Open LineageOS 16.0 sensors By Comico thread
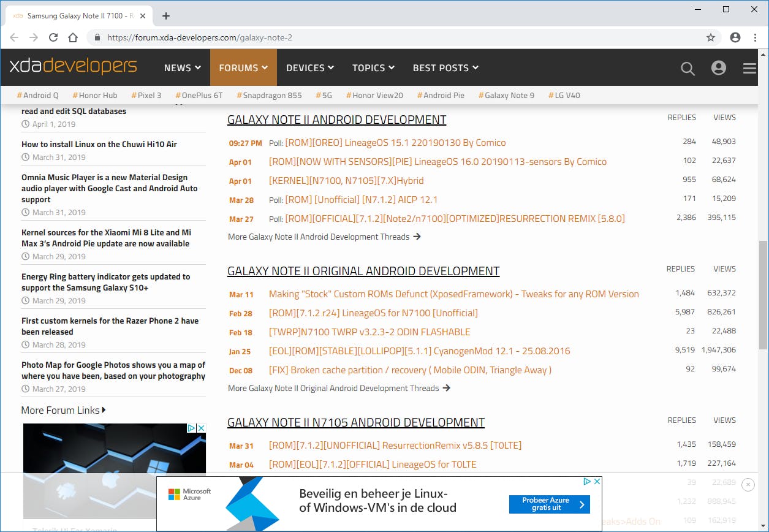Image resolution: width=769 pixels, height=532 pixels. [438, 162]
